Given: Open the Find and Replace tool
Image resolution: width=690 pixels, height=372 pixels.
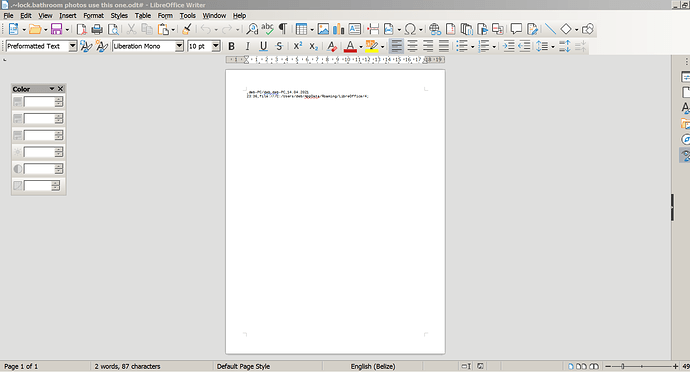Looking at the screenshot, I should [252, 29].
